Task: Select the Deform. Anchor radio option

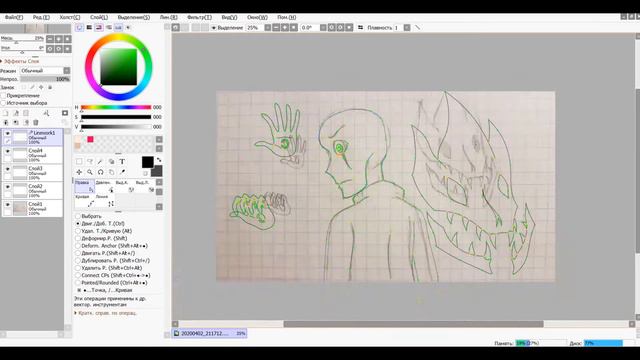Action: pos(78,246)
